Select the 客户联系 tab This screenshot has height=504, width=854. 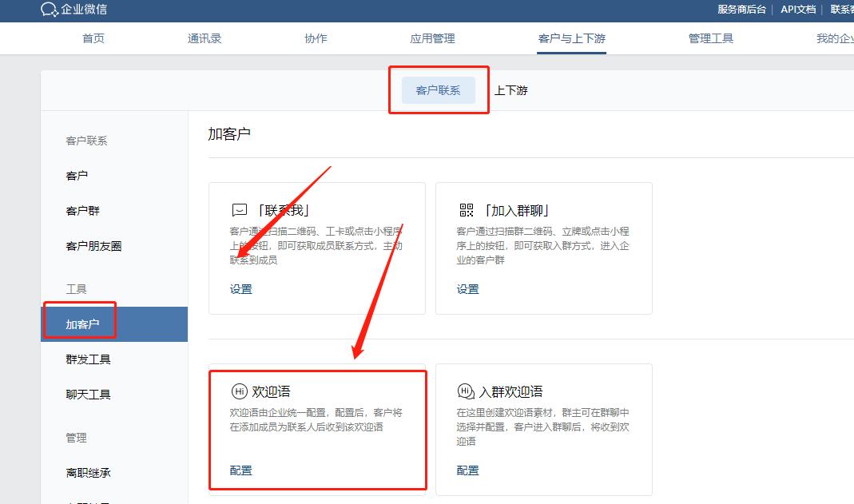[439, 89]
